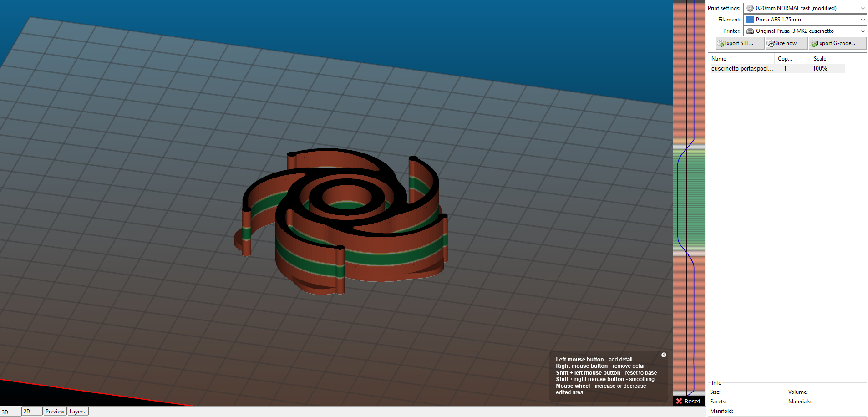Switch to the Preview tab

55,412
